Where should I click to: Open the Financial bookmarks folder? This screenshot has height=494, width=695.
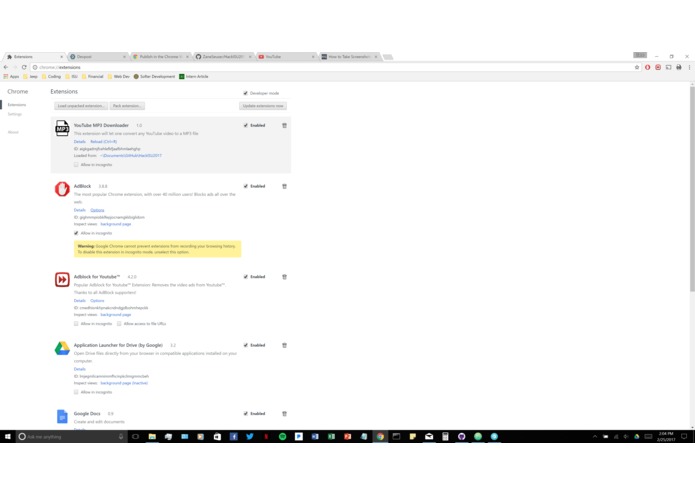pyautogui.click(x=93, y=77)
